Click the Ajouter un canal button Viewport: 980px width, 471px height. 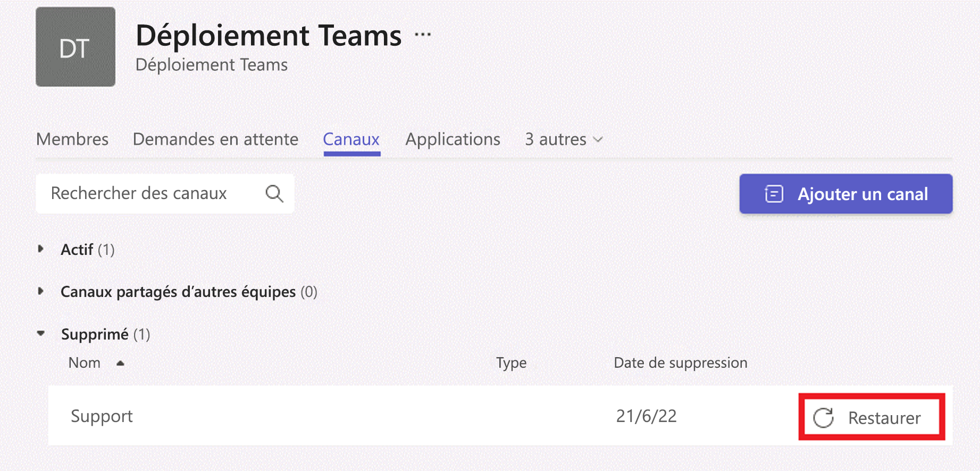846,194
